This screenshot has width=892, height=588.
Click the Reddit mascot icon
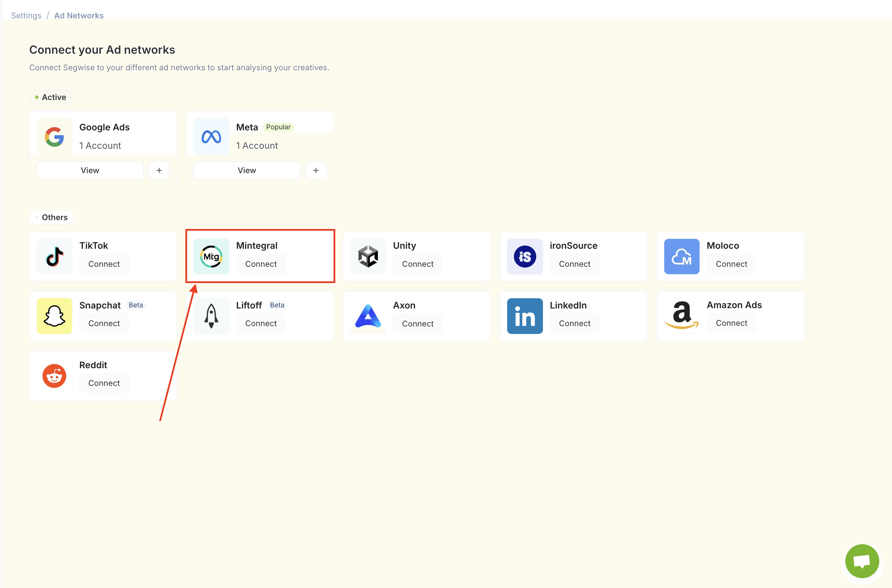tap(54, 376)
